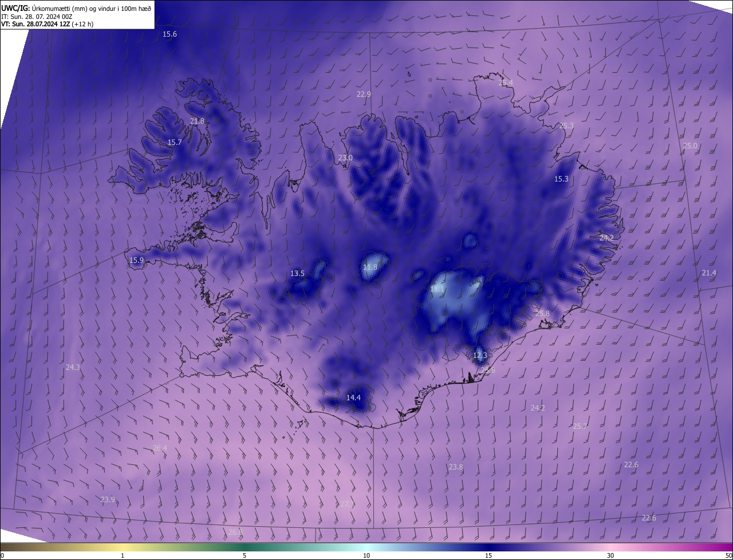This screenshot has height=560, width=733.
Task: Click the 25.7 value label
Action: click(x=580, y=426)
